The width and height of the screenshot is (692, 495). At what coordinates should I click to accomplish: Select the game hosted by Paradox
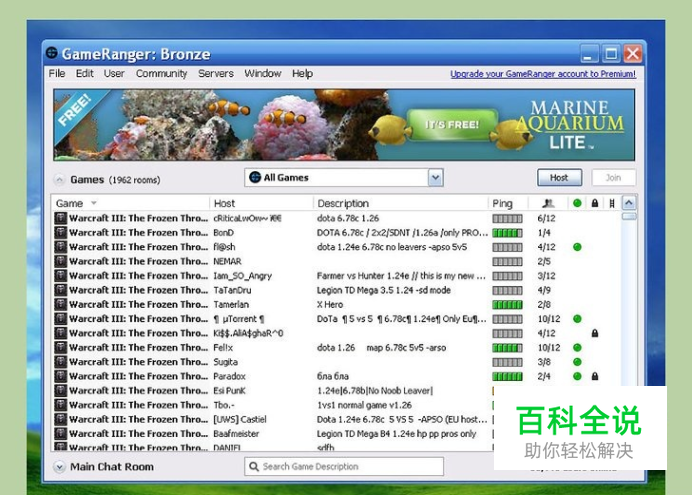point(337,376)
